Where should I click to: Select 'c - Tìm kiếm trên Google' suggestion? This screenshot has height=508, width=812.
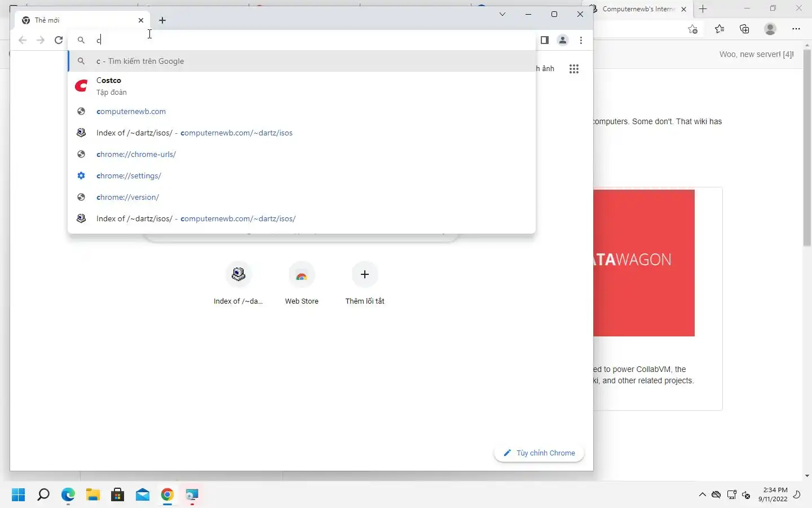point(302,61)
